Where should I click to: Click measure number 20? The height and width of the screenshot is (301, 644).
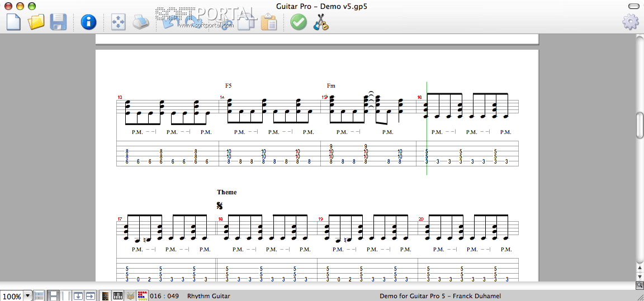tap(421, 219)
